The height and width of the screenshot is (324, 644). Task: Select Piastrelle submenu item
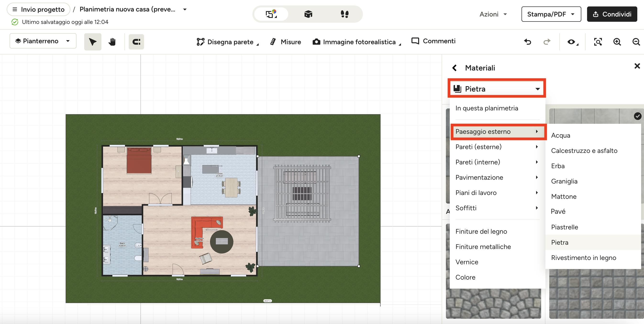[x=593, y=227]
